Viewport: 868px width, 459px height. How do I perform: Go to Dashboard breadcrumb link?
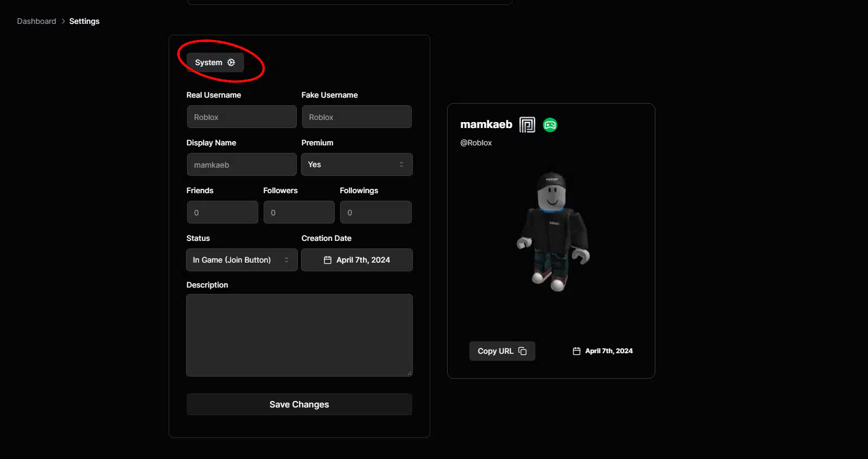tap(36, 21)
